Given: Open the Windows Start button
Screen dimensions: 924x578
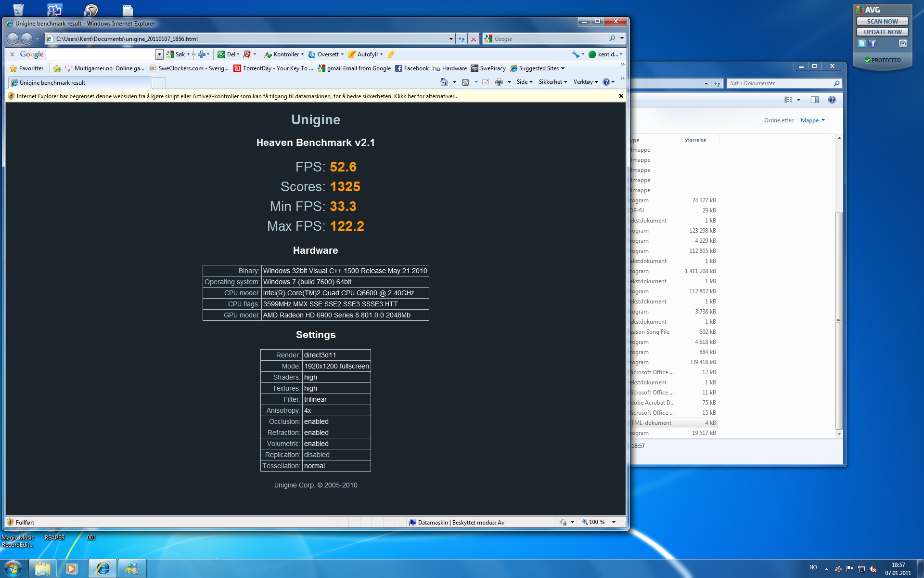Looking at the screenshot, I should (x=13, y=568).
